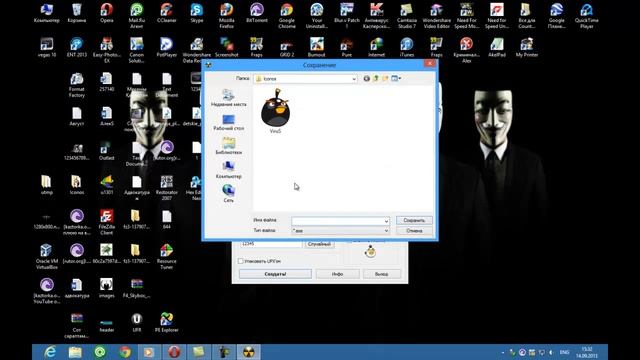Select the Resource Tuner desktop icon

point(167,257)
